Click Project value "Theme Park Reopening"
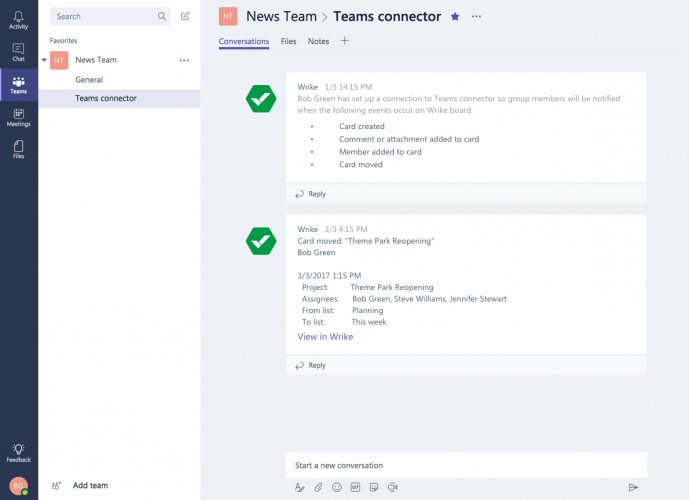This screenshot has width=689, height=500. tap(392, 287)
